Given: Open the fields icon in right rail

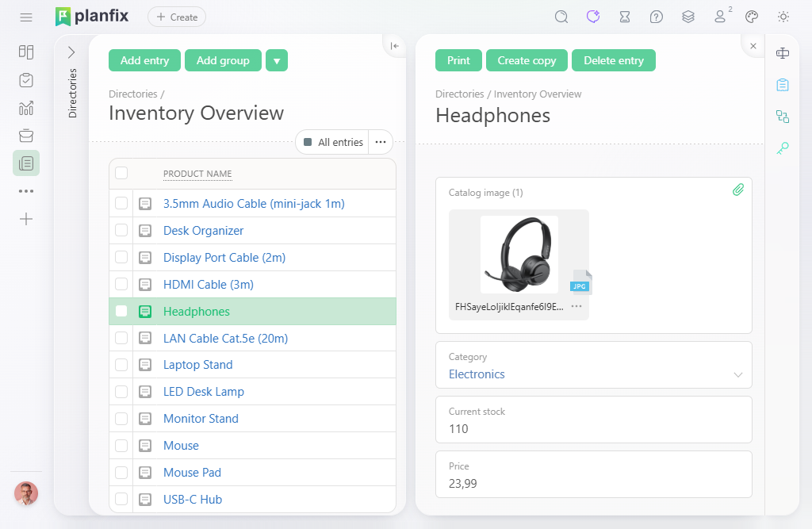Looking at the screenshot, I should click(x=783, y=53).
